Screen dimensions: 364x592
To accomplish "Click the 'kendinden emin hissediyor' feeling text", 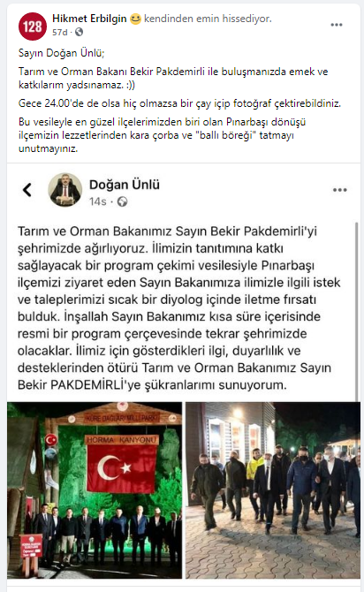I will click(208, 19).
